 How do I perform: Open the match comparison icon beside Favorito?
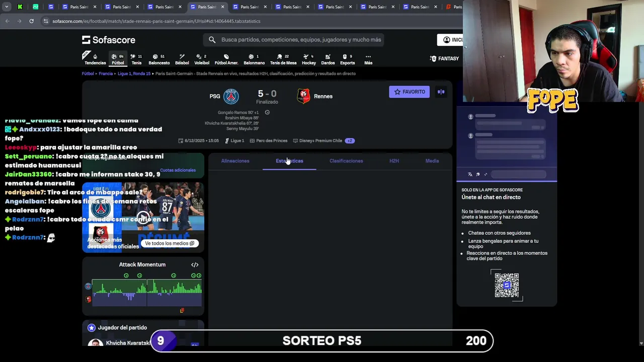(x=441, y=92)
